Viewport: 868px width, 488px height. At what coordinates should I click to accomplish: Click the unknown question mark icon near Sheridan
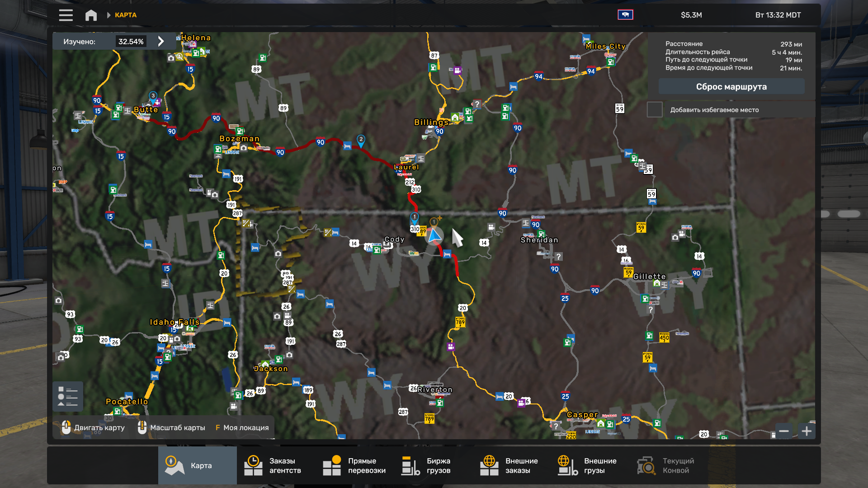coord(558,257)
